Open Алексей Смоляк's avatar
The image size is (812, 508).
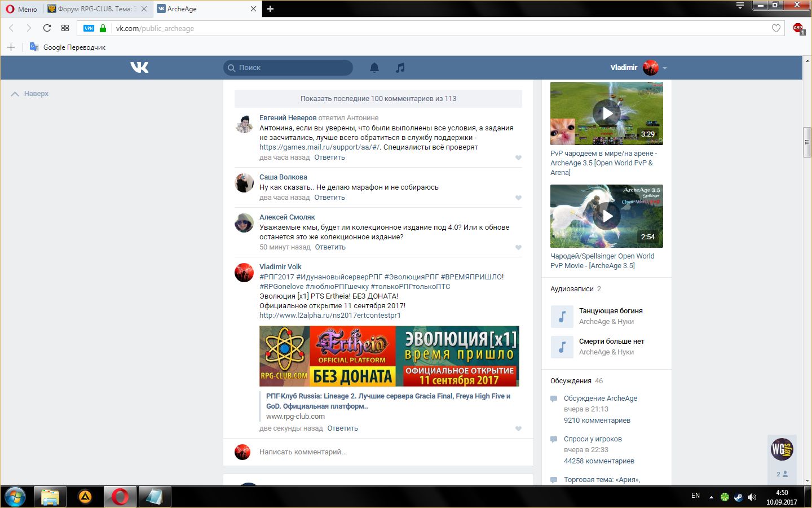(x=244, y=223)
